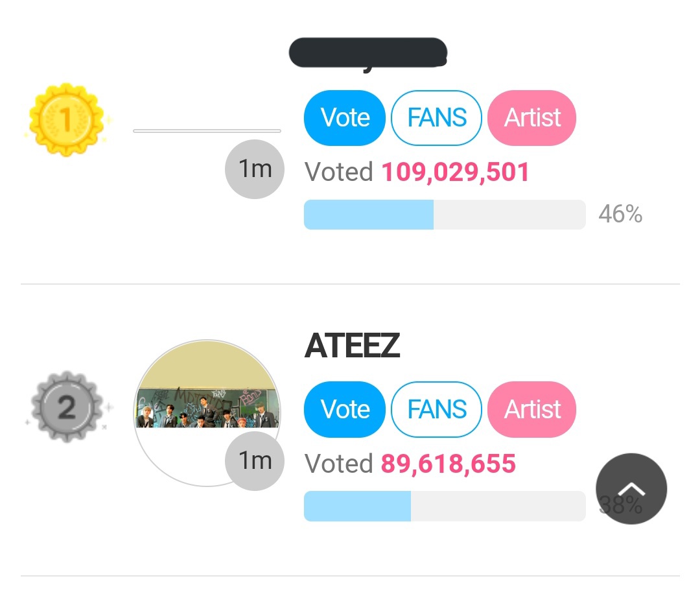Click the ATEEZ vote progress bar
Viewport: 700px width, 596px height.
(445, 506)
